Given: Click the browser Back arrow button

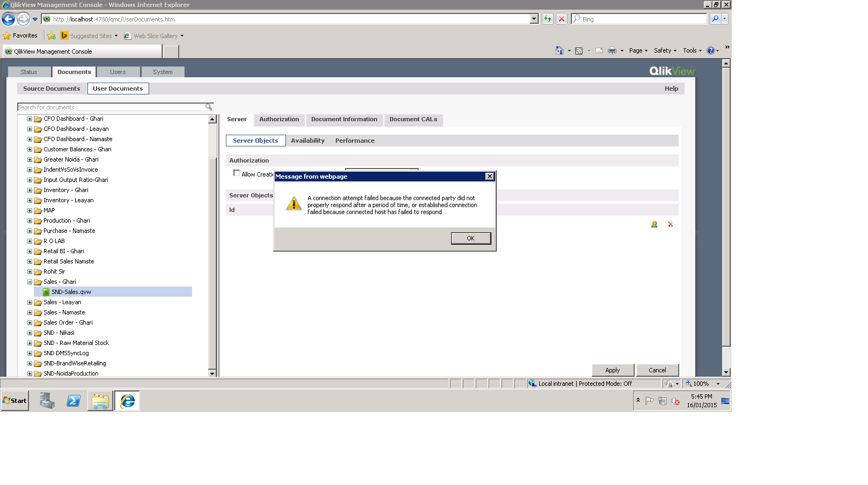Looking at the screenshot, I should pyautogui.click(x=9, y=19).
